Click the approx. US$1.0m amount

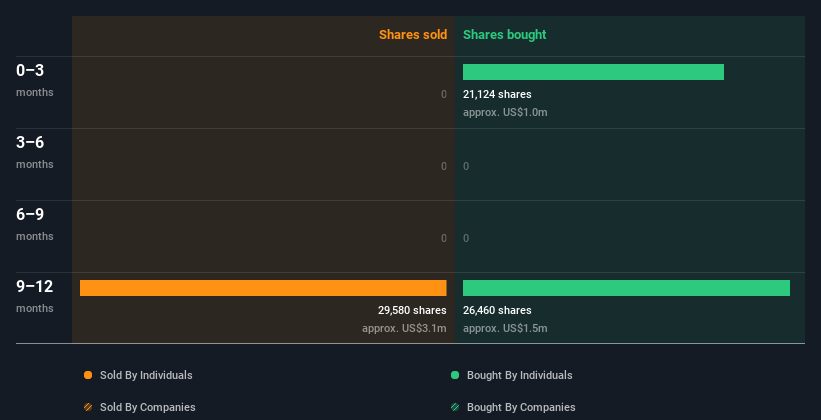(x=505, y=112)
